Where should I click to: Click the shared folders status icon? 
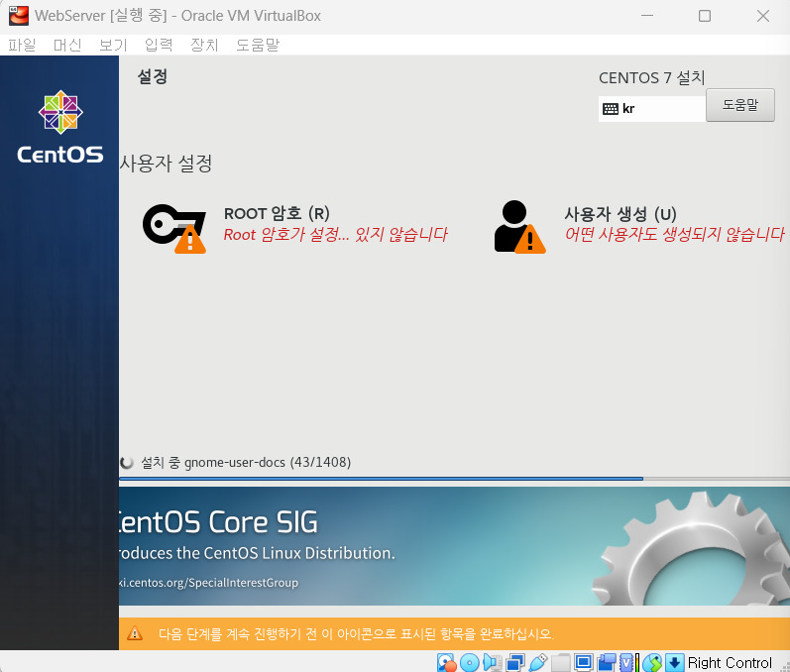[x=561, y=662]
